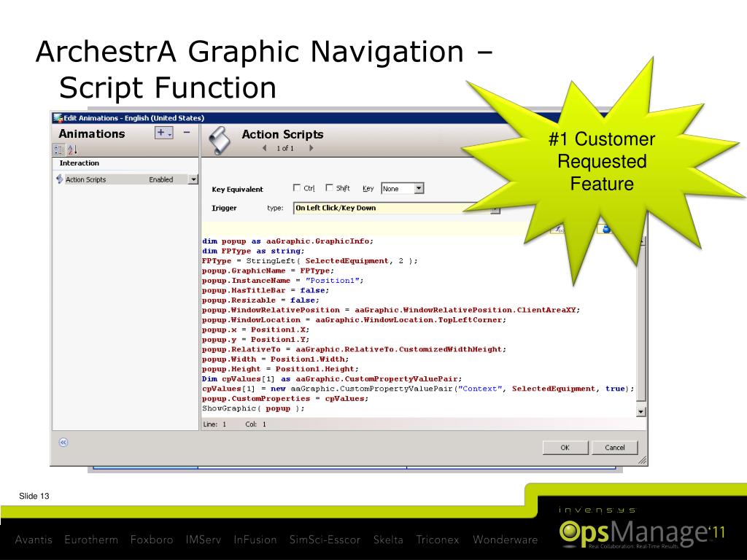747x560 pixels.
Task: Click the 'Line: 1' status indicator
Action: [215, 424]
